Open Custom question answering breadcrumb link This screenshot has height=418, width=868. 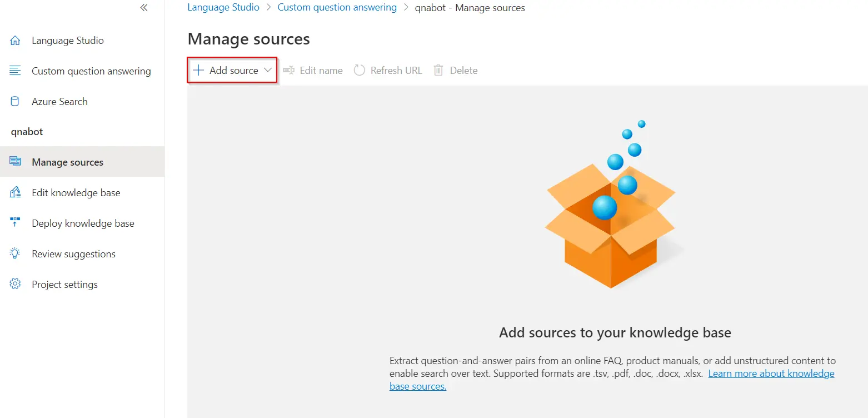click(337, 8)
